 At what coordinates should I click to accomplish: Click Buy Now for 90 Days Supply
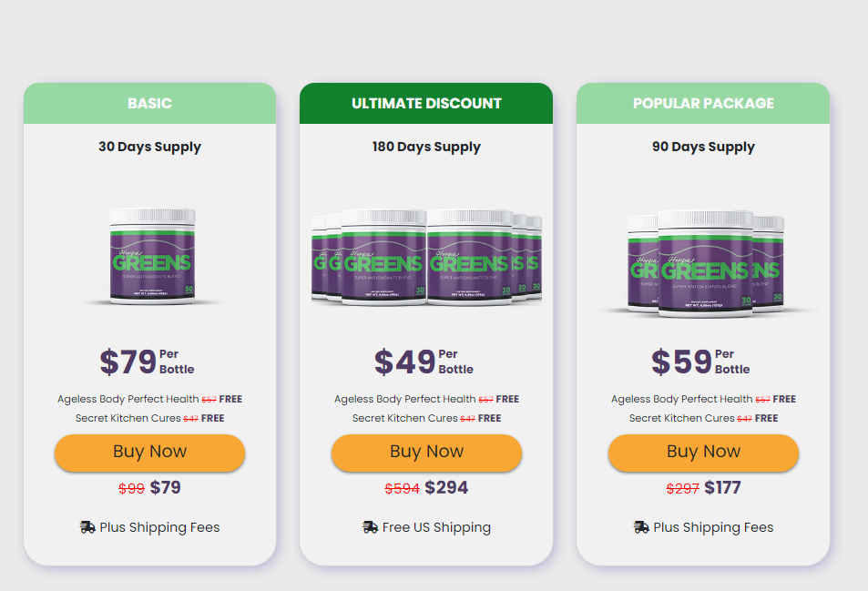[703, 453]
